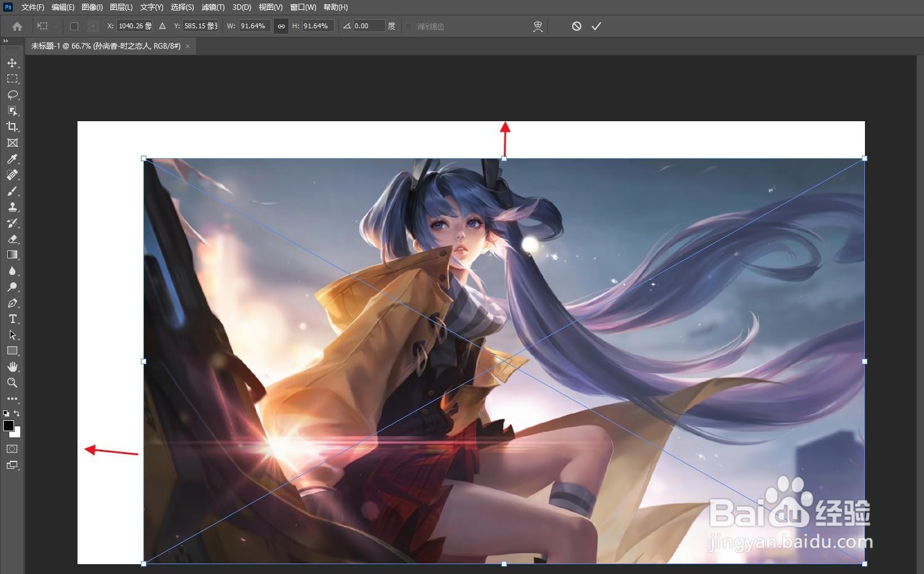The image size is (924, 574).
Task: Select the Object Selection tool
Action: click(12, 111)
